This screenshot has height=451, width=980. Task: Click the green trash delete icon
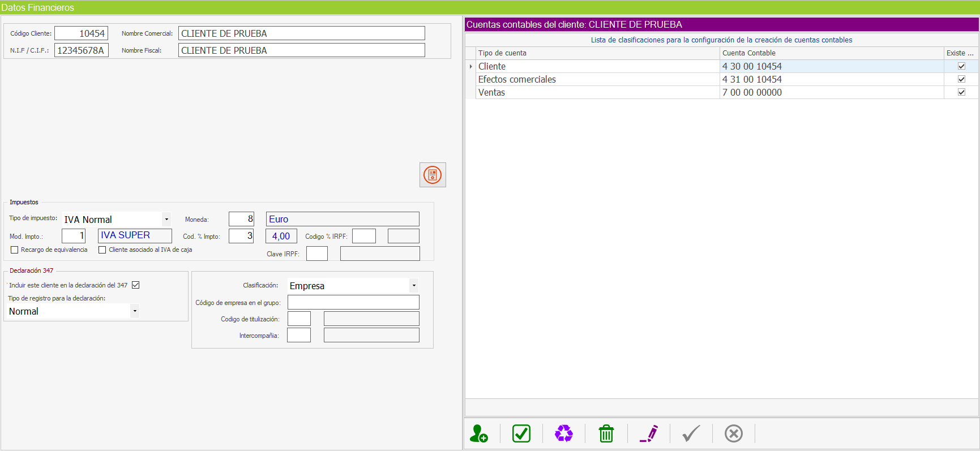(x=606, y=433)
